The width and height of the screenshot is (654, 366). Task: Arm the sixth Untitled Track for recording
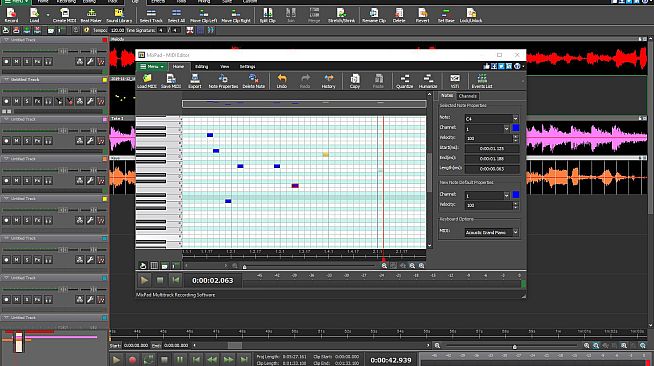click(6, 259)
